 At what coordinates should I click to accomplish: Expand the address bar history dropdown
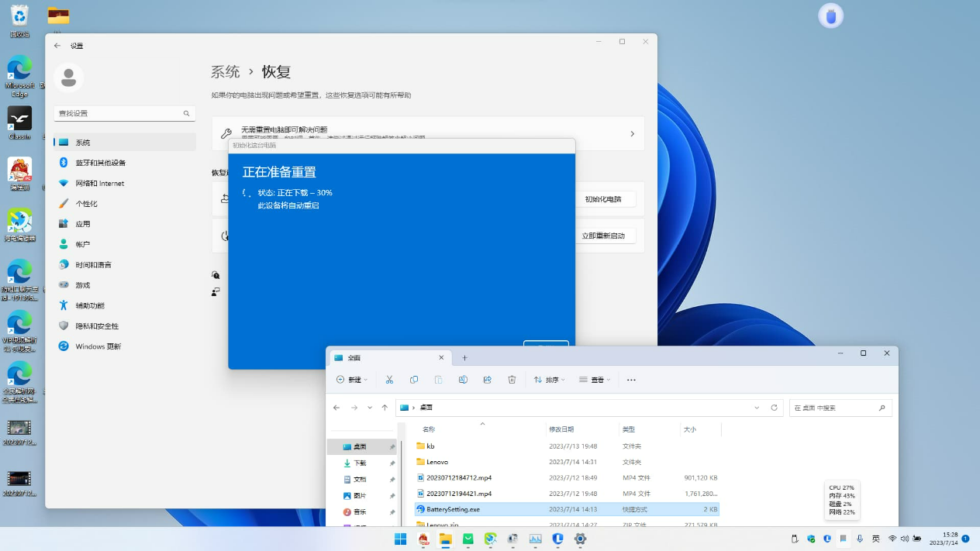[x=757, y=408]
